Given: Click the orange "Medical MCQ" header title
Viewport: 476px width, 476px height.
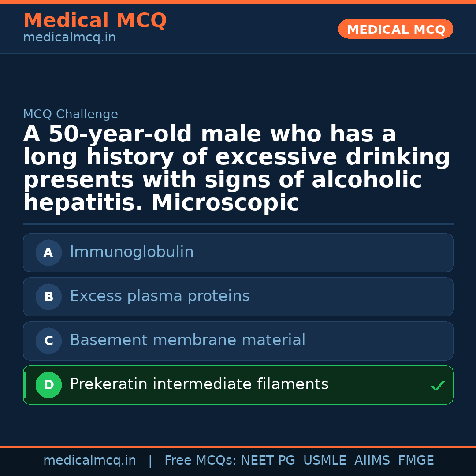Looking at the screenshot, I should tap(95, 21).
